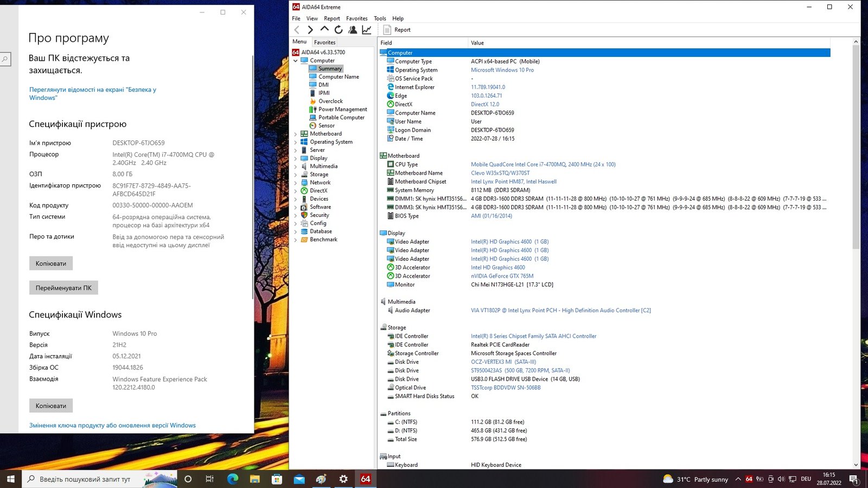Open Microsoft Edge from the taskbar
The height and width of the screenshot is (488, 868).
click(233, 479)
